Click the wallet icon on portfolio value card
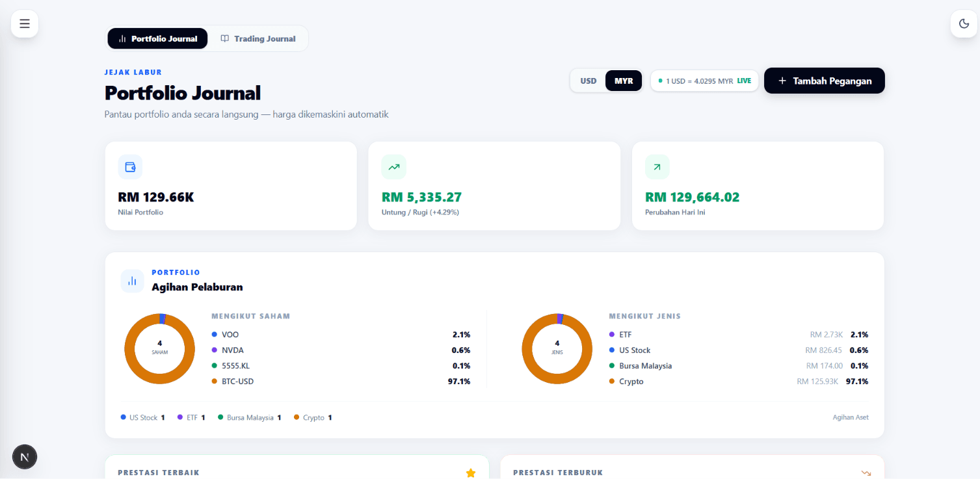 [x=130, y=167]
